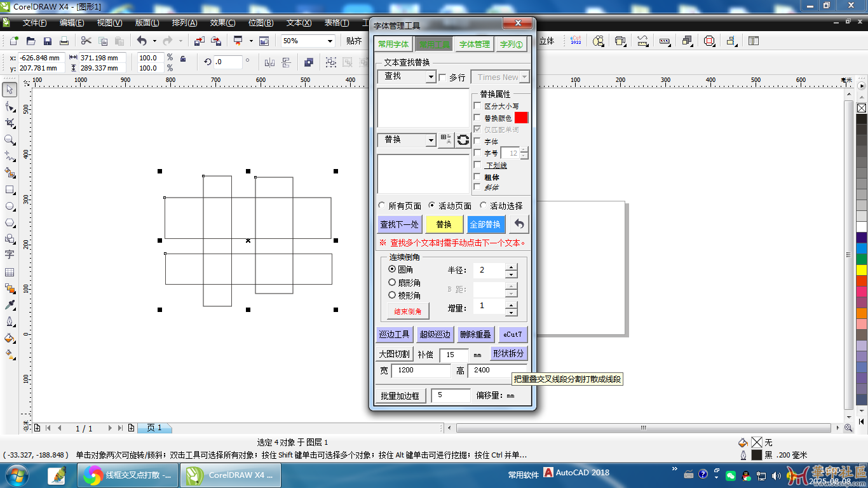Switch to the 字列① tab
Viewport: 868px width, 488px height.
pyautogui.click(x=511, y=44)
